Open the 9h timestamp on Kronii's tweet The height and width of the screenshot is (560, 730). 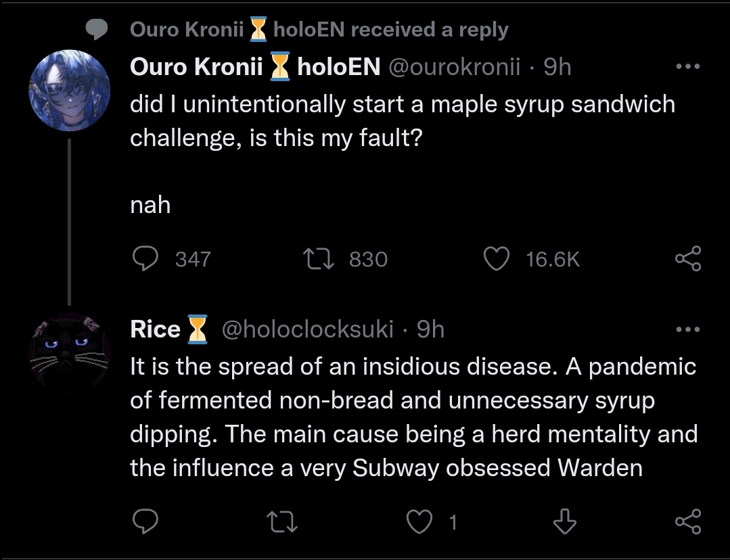click(558, 67)
